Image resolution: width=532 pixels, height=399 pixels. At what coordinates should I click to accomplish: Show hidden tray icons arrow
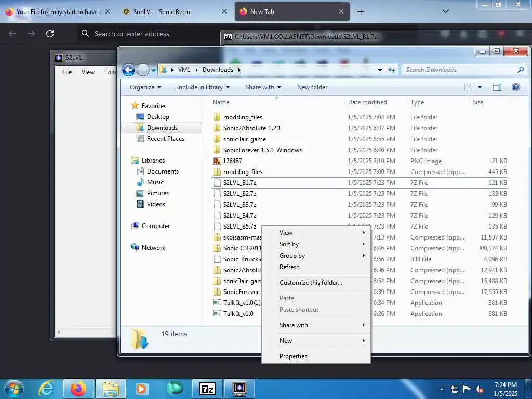click(x=442, y=390)
